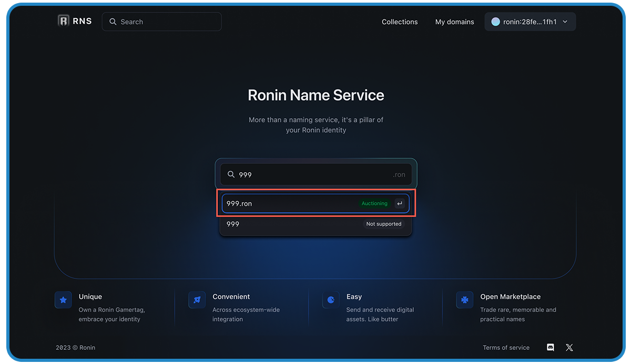Click the "Across ecosystem-wide integration" description
Image resolution: width=631 pixels, height=364 pixels.
[x=247, y=315]
